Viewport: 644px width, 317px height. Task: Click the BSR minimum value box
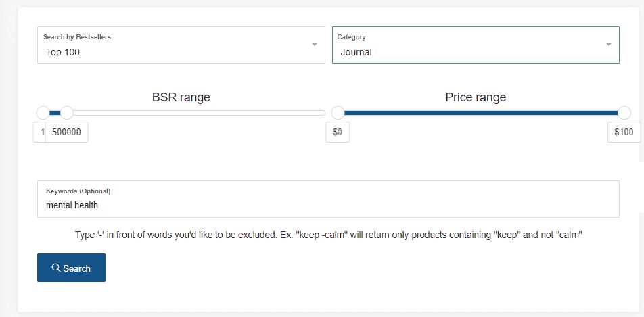[39, 132]
